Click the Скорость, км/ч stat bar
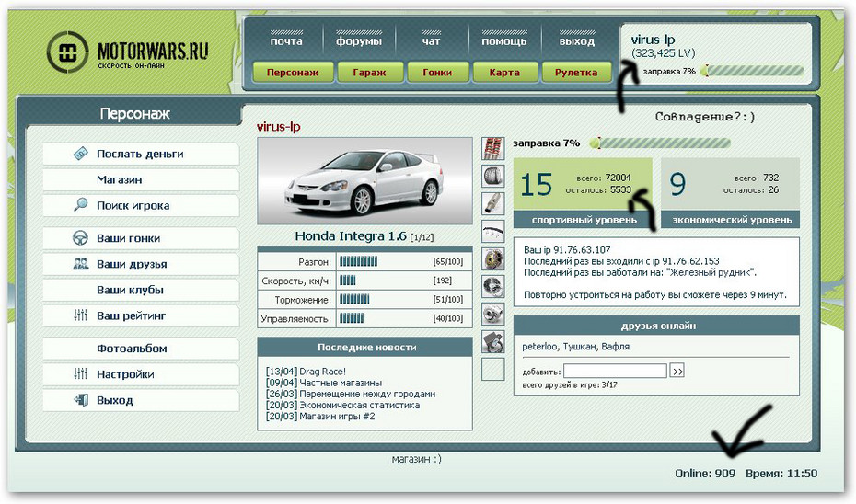 tap(347, 281)
